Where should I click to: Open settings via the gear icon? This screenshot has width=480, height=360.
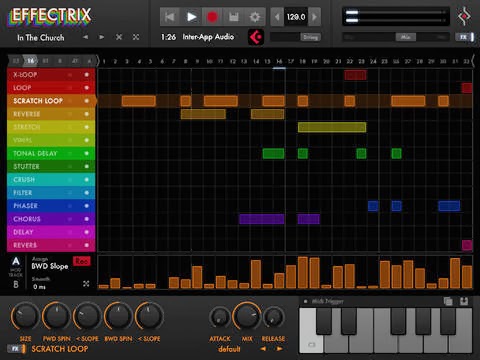[255, 17]
